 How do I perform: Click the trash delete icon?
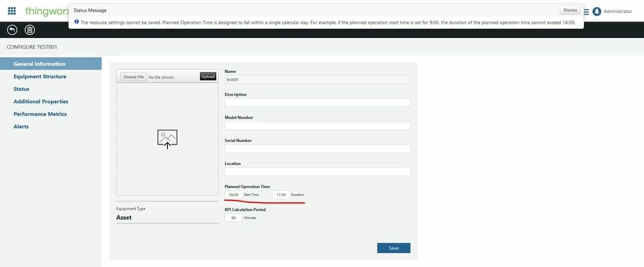[x=30, y=30]
